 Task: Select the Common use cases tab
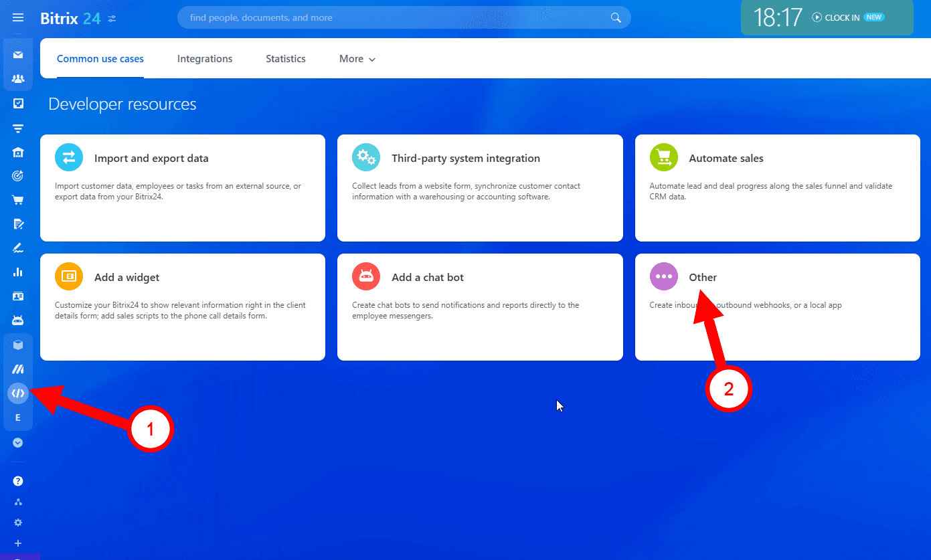(x=100, y=59)
